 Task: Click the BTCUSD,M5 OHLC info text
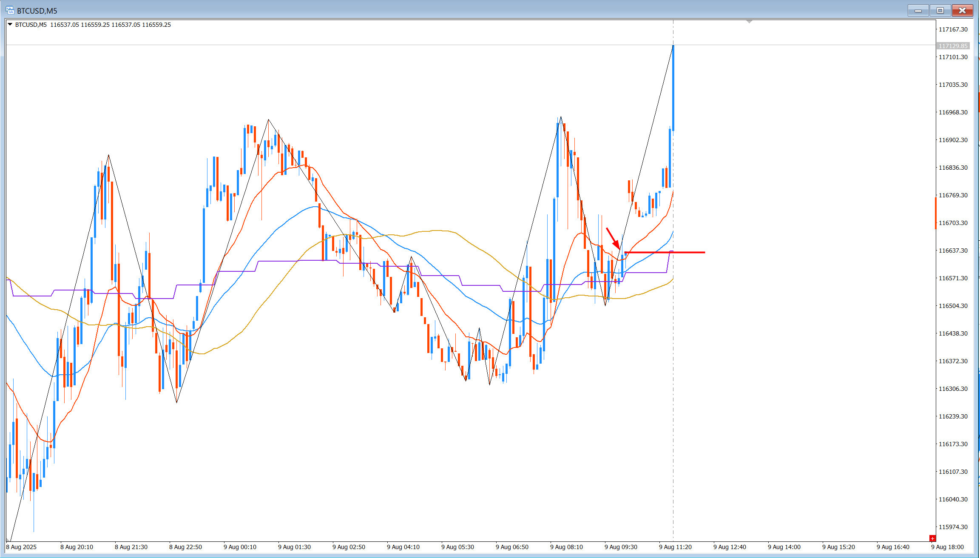click(111, 25)
